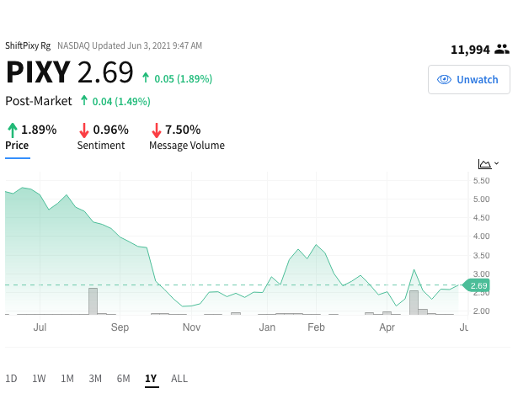The width and height of the screenshot is (518, 420).
Task: Click the 0.04 (1.49%) post-market change
Action: 121,101
